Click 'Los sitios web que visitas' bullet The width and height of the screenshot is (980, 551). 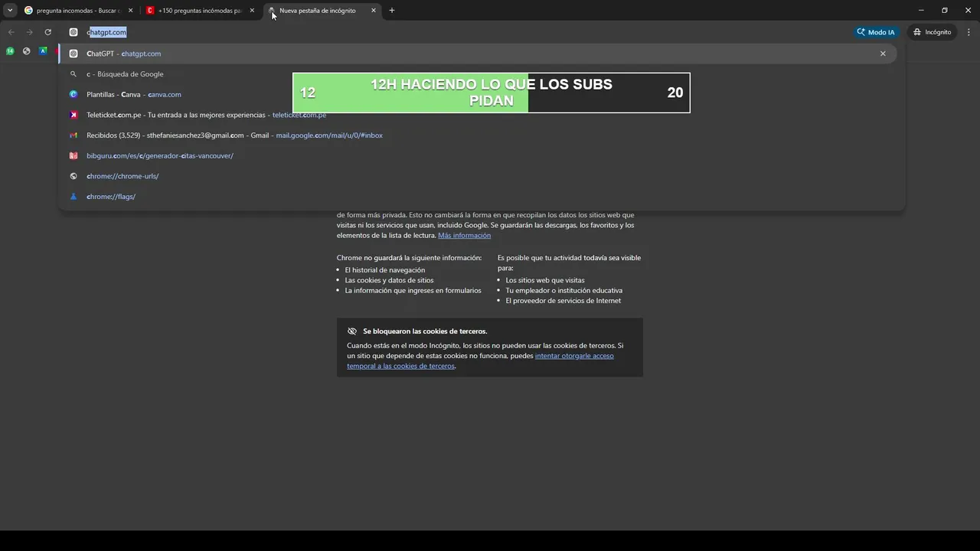[x=544, y=280]
